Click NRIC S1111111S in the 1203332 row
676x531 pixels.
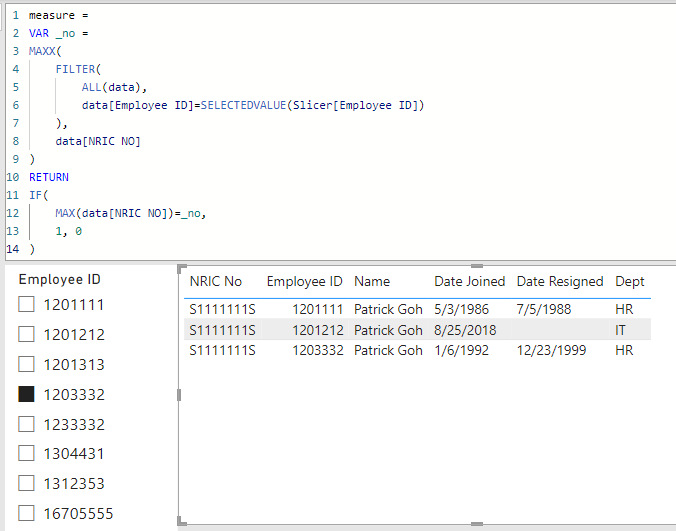point(222,350)
